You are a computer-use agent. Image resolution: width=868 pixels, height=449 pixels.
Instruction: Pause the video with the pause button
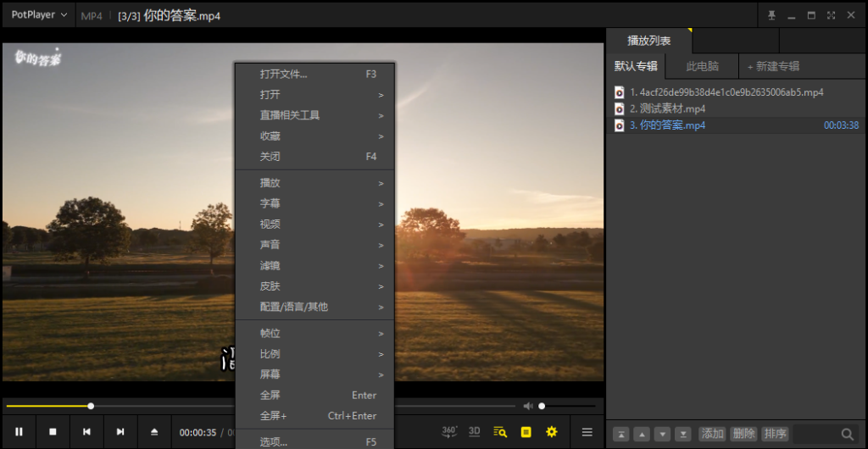coord(19,432)
